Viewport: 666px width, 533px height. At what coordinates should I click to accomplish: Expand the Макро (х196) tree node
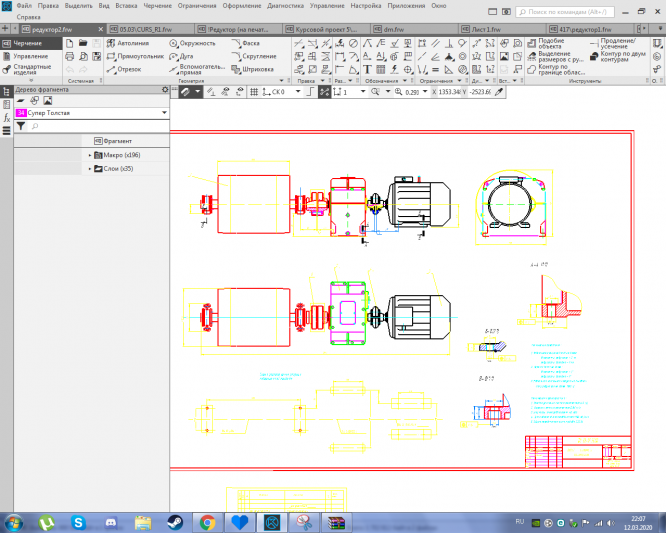point(90,155)
